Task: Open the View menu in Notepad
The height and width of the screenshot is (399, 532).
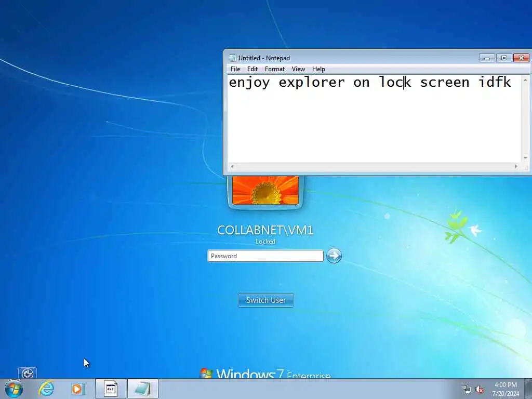Action: [298, 69]
